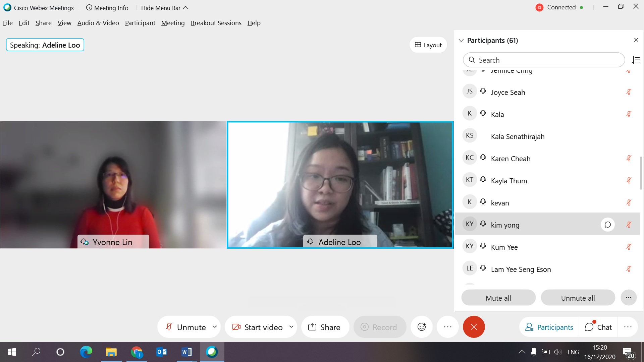Open more participant options next to Unmute all
Screen dimensions: 644x362
(x=629, y=298)
